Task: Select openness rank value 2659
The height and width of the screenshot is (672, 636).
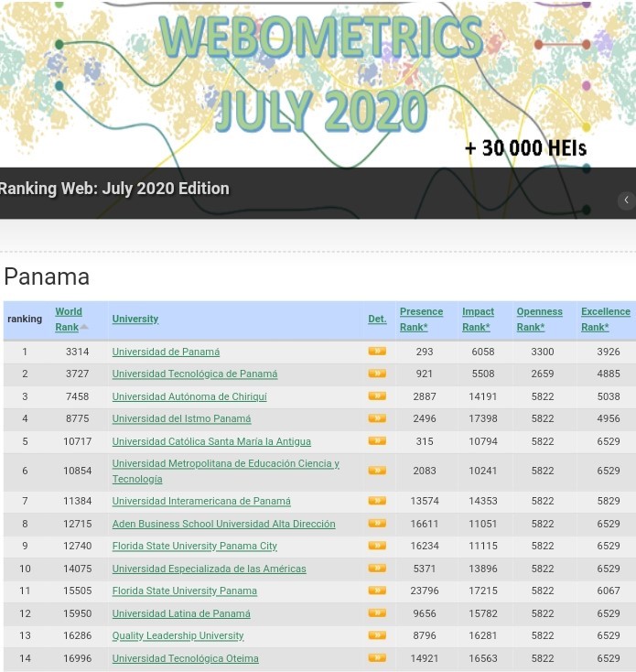Action: pyautogui.click(x=543, y=374)
